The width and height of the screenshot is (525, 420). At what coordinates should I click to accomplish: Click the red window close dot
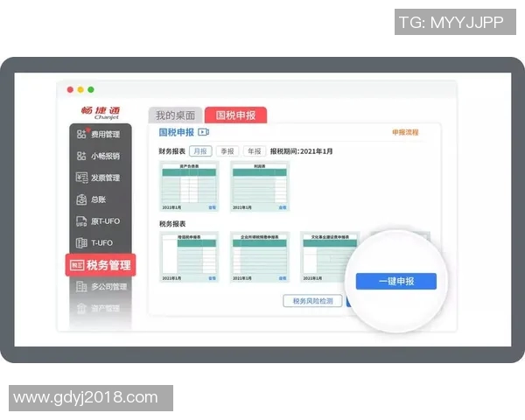tap(70, 90)
